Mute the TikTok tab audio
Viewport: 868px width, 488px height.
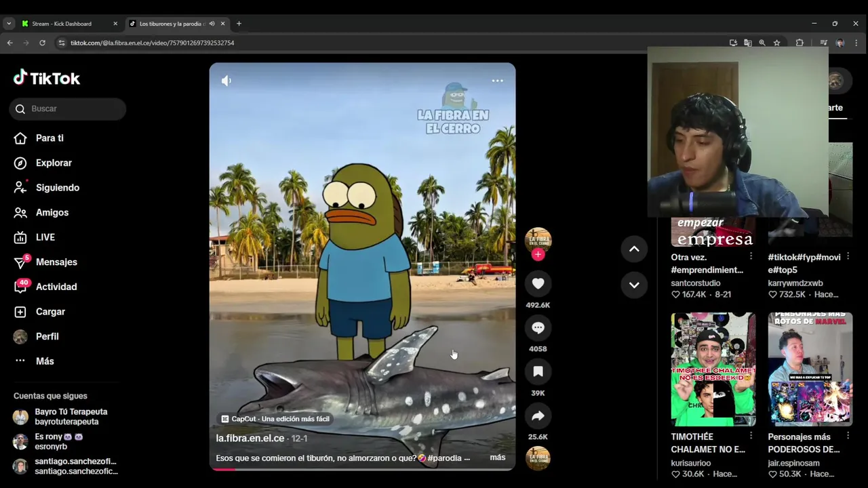click(x=212, y=24)
